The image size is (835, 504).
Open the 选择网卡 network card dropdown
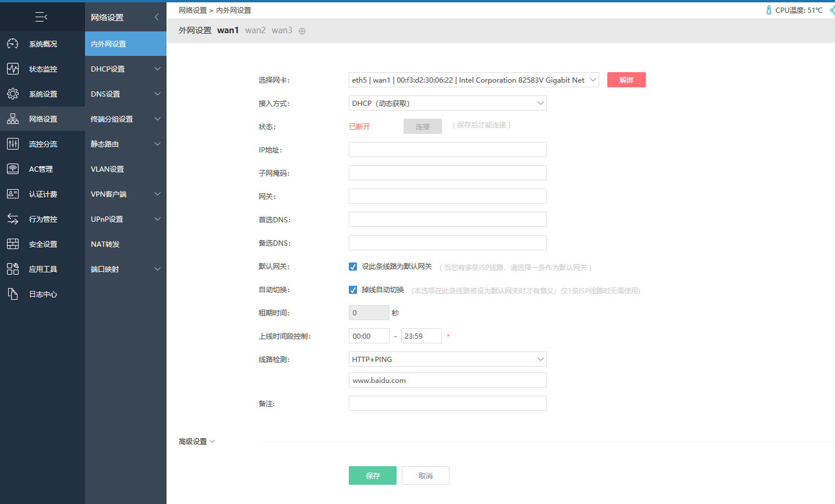click(473, 80)
